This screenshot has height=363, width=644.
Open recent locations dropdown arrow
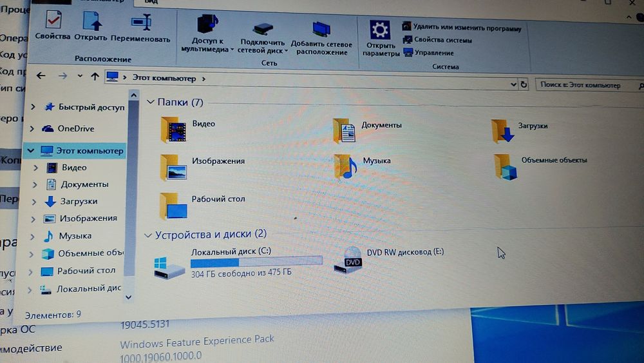(80, 76)
